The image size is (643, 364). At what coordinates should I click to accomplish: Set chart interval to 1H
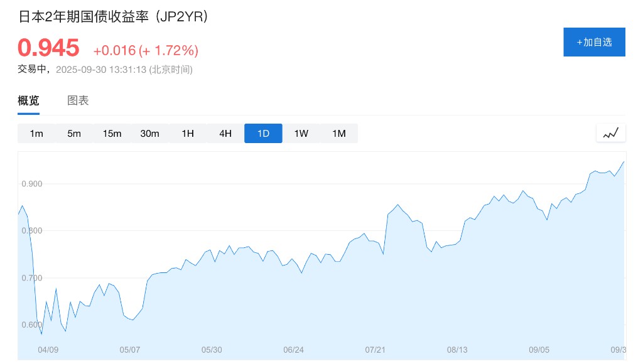pyautogui.click(x=188, y=133)
